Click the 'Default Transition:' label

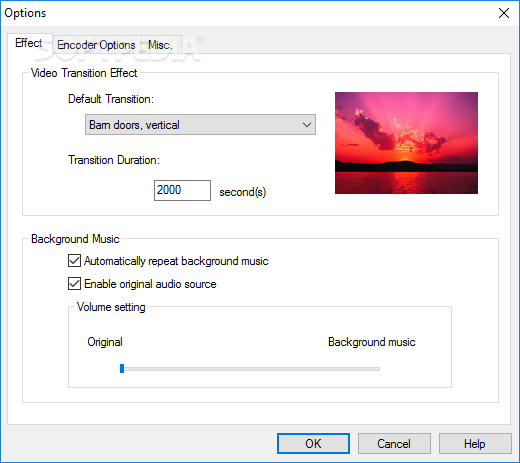[111, 99]
